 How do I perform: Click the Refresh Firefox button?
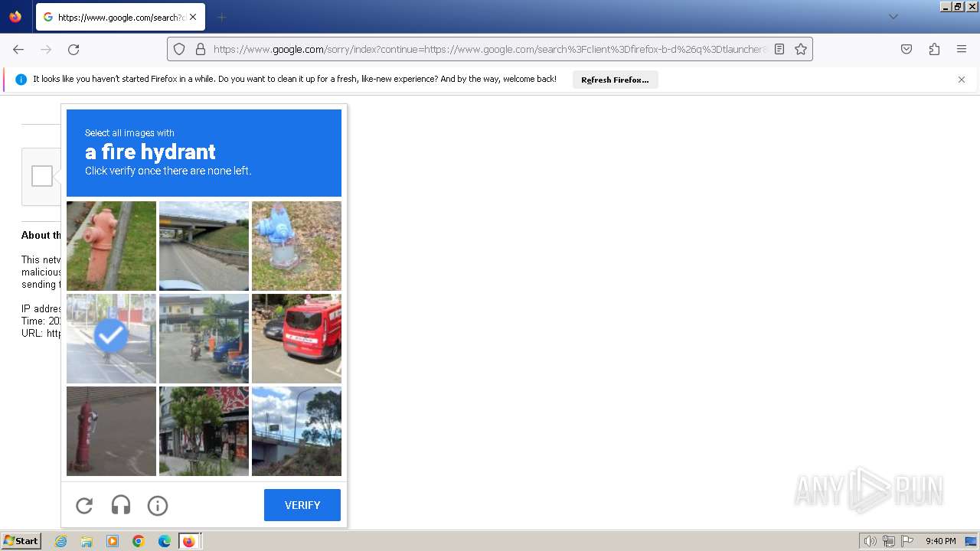coord(615,80)
